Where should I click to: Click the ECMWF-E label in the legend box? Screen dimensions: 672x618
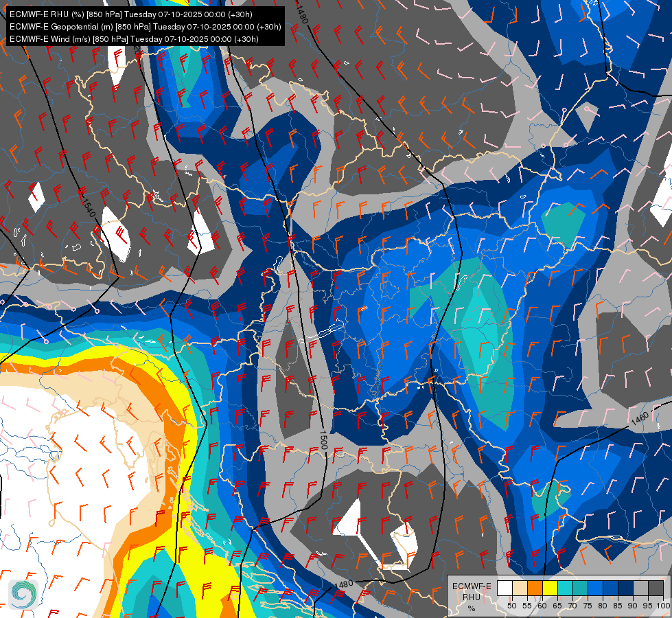click(472, 586)
